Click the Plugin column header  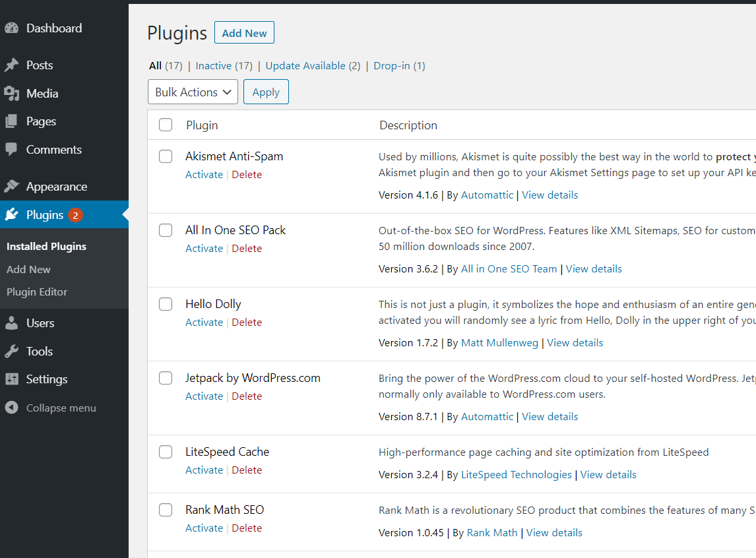[x=202, y=125]
